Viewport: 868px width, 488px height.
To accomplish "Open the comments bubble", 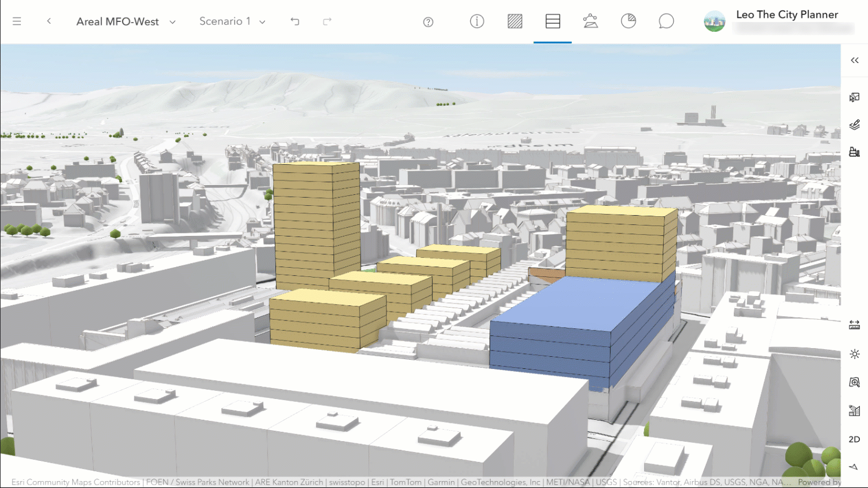I will point(666,21).
